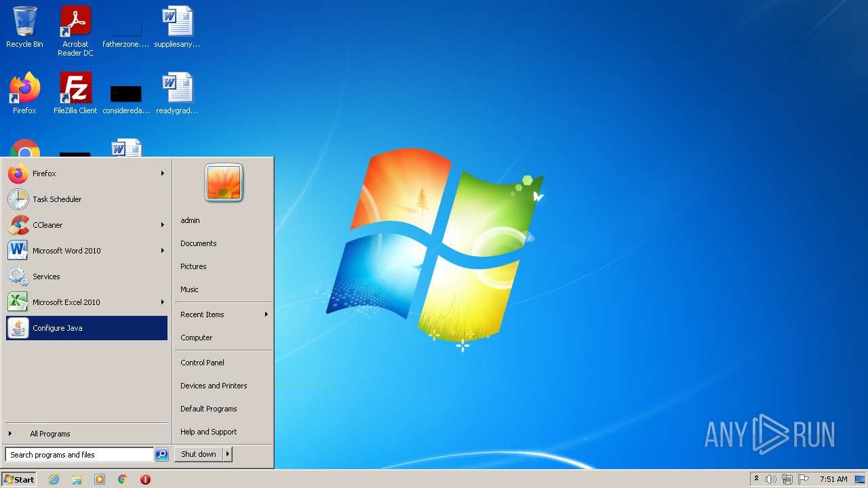Open Windows Media Player in taskbar
This screenshot has width=868, height=488.
(x=100, y=479)
